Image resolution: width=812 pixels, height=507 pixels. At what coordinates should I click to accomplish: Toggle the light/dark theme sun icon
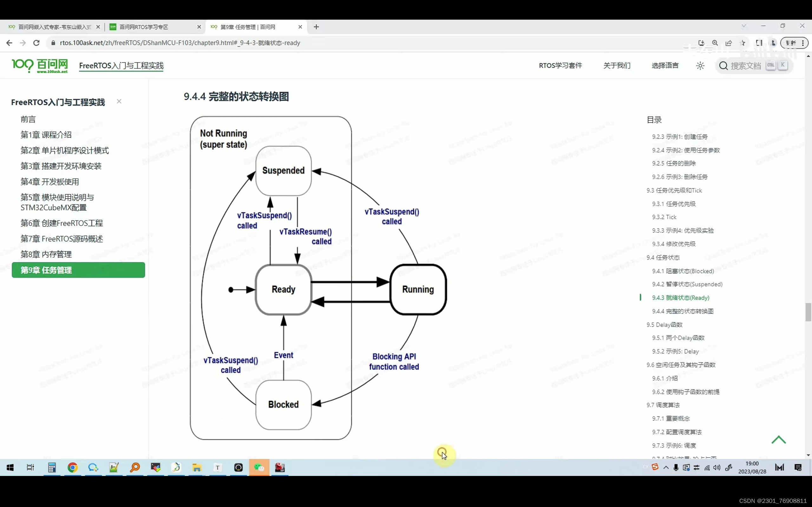tap(700, 66)
